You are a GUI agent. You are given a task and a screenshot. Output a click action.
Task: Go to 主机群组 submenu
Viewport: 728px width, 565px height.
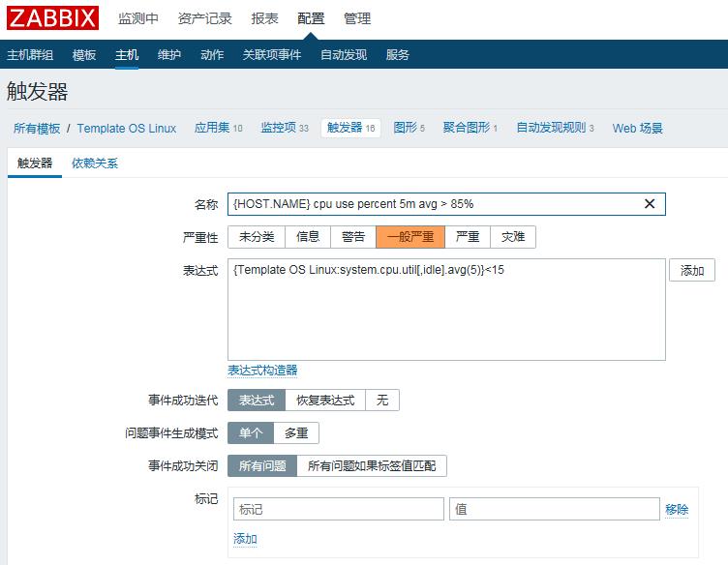(x=30, y=55)
